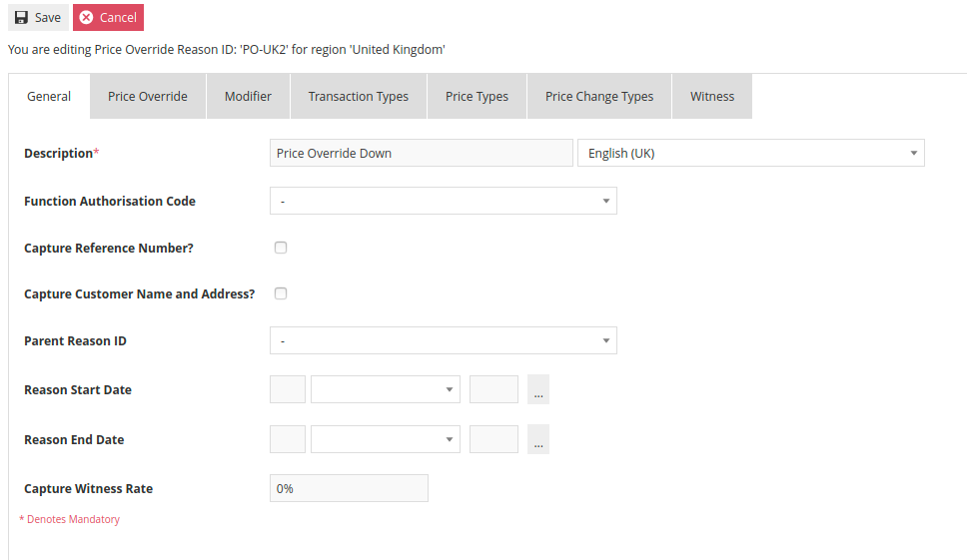
Task: Expand the Parent Reason ID dropdown
Action: click(444, 340)
